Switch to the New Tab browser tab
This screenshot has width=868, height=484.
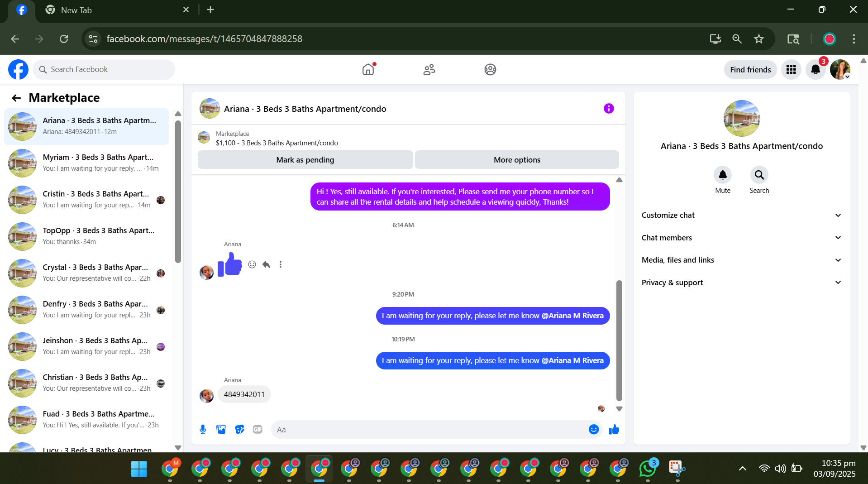tap(117, 10)
